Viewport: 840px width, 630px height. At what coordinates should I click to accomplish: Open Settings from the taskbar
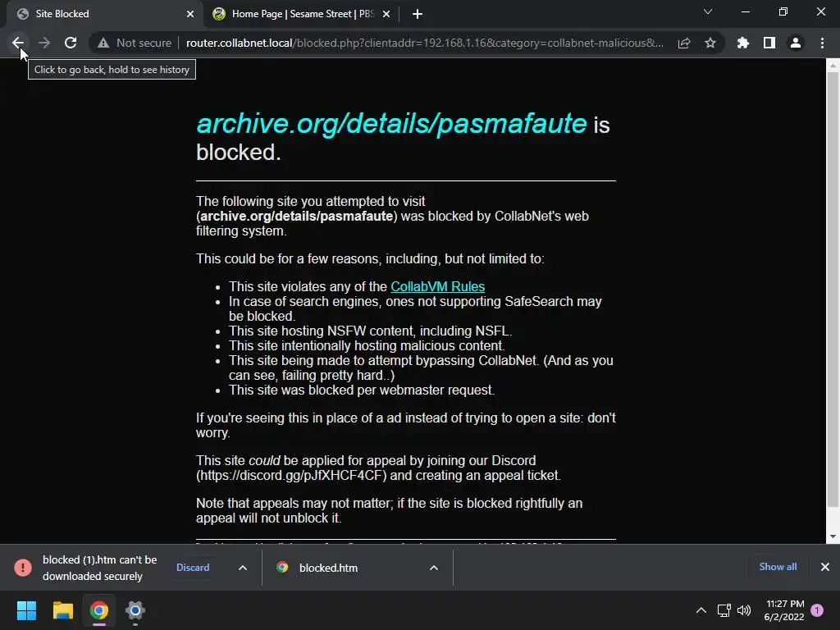pyautogui.click(x=135, y=610)
